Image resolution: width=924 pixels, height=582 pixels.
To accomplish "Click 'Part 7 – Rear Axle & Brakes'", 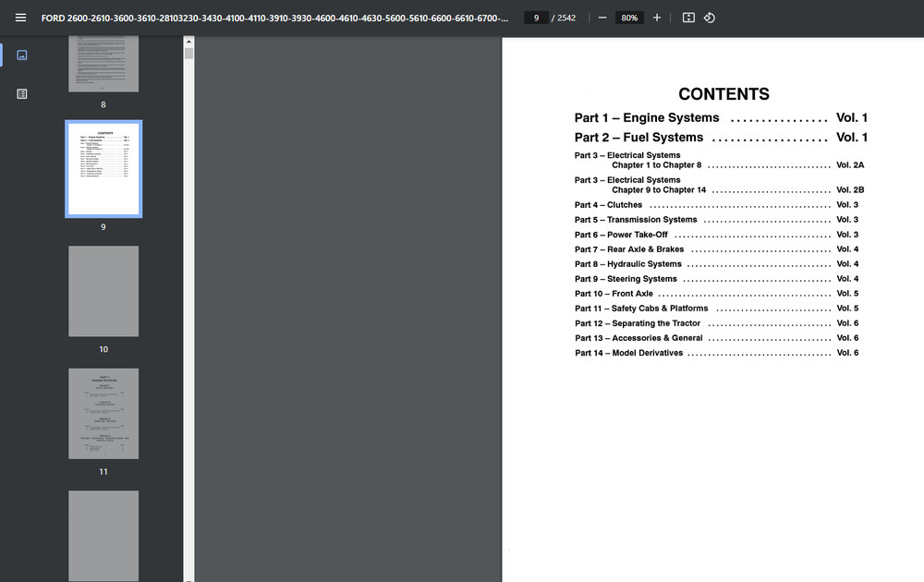I will click(x=629, y=249).
